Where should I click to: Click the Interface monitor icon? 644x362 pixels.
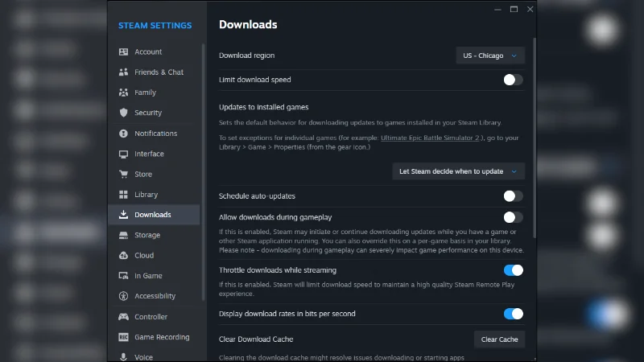pyautogui.click(x=123, y=154)
